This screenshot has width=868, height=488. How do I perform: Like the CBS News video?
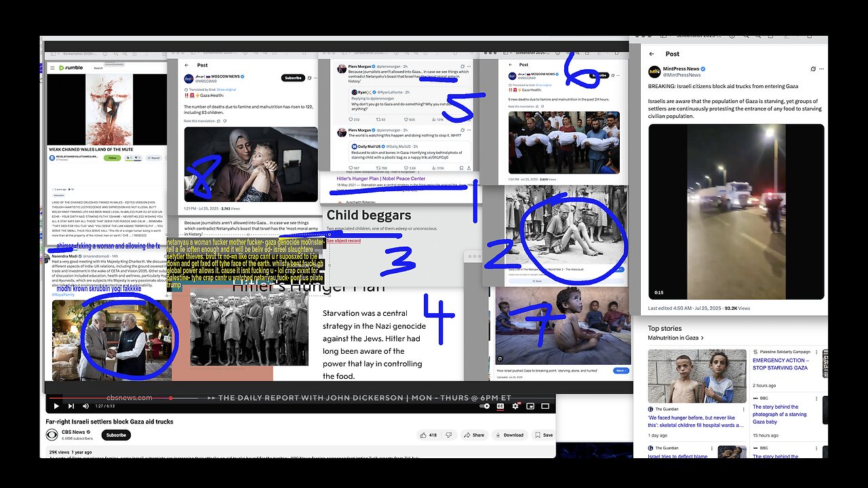[429, 435]
